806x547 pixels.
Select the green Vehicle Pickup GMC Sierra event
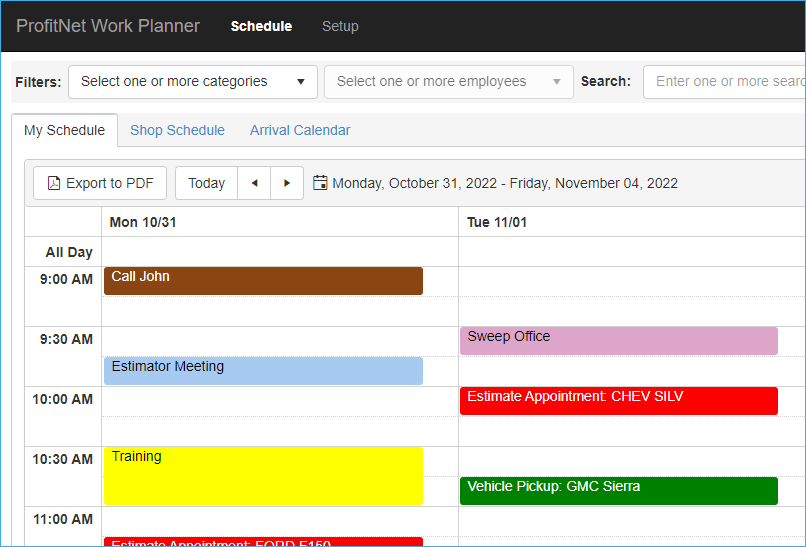click(x=618, y=490)
